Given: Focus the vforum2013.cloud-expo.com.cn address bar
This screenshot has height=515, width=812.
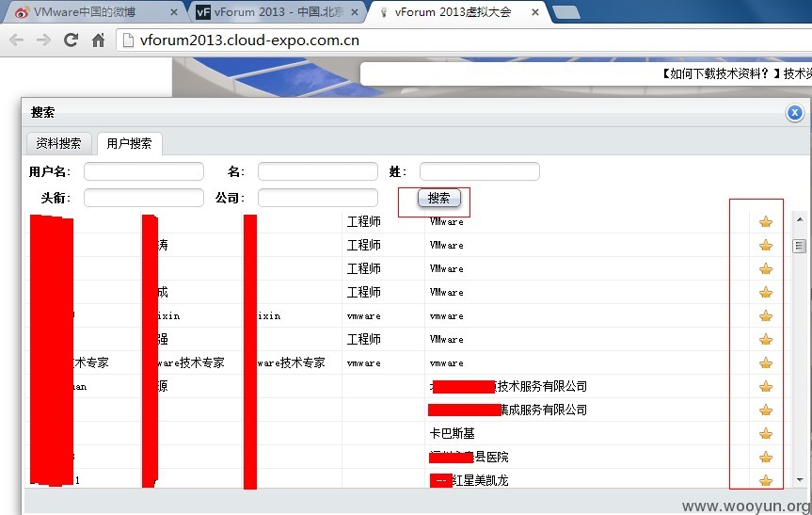Looking at the screenshot, I should point(464,40).
